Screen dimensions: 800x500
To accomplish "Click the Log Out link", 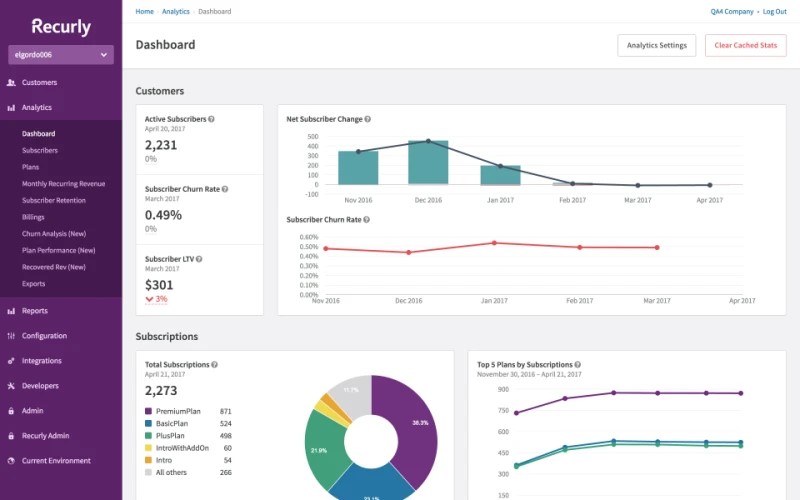I will (x=774, y=11).
